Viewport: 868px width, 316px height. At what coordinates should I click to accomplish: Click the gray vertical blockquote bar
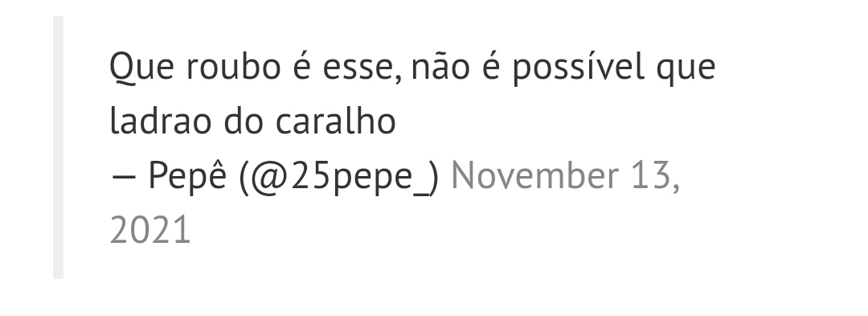pos(58,148)
